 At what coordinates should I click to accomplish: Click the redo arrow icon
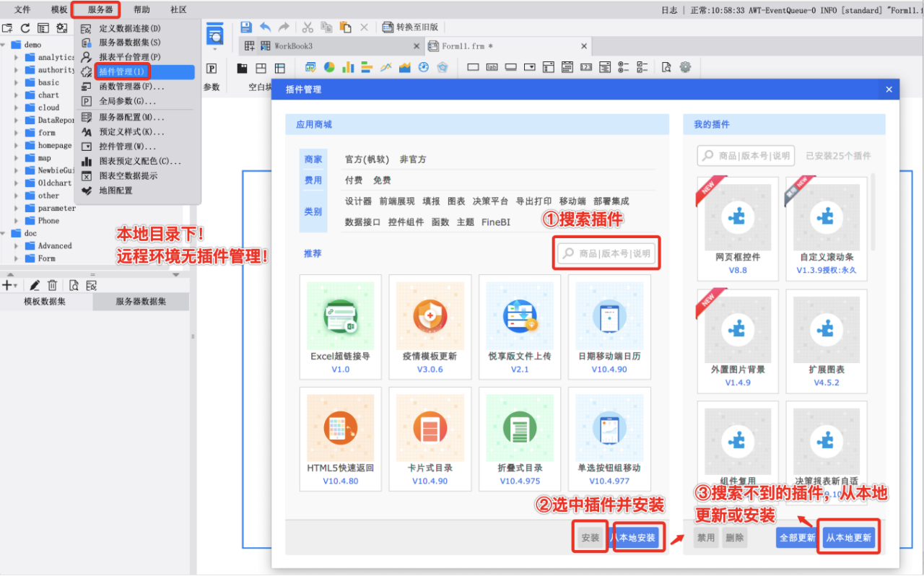(284, 27)
